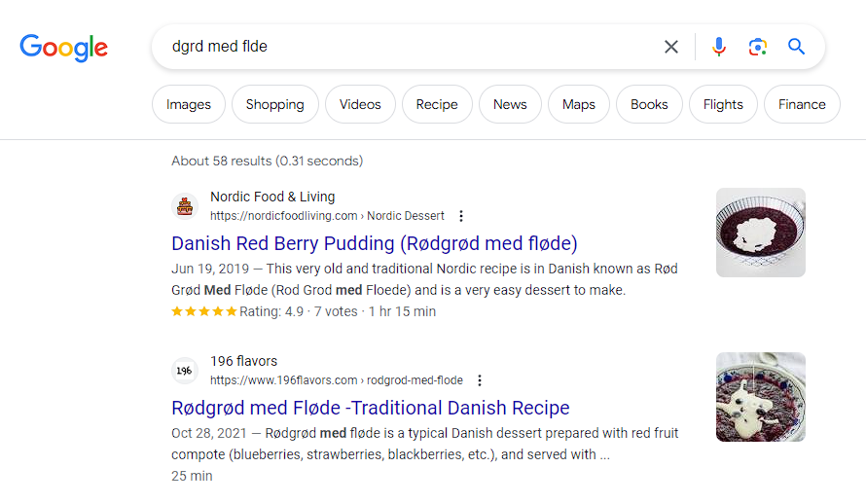Image resolution: width=866 pixels, height=504 pixels.
Task: Click the Nordic Food pudding thumbnail image
Action: point(761,233)
